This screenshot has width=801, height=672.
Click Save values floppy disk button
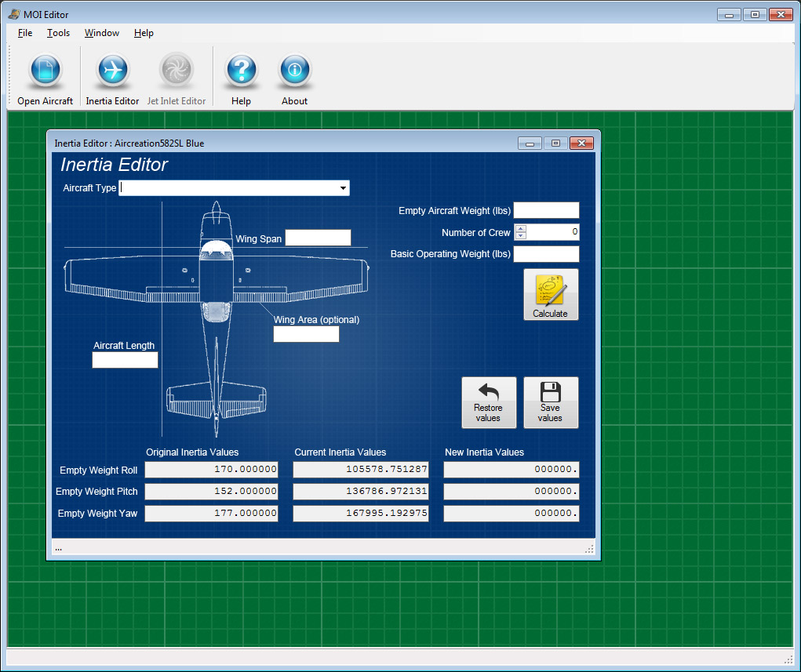coord(551,402)
